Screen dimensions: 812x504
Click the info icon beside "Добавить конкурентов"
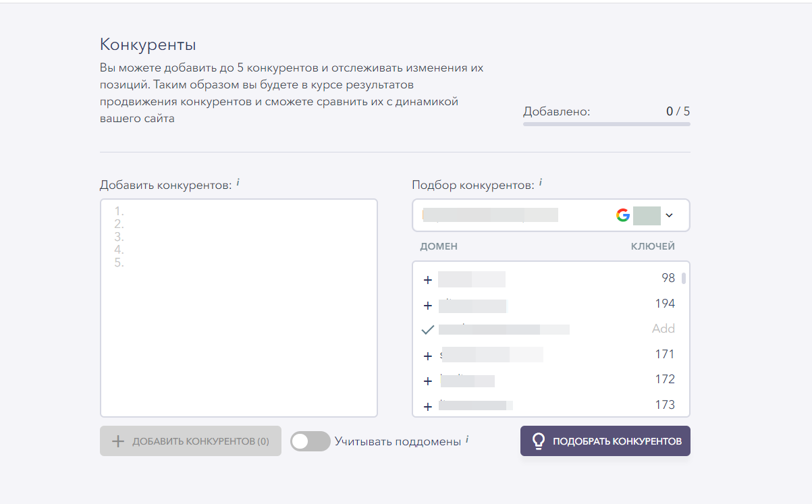click(x=238, y=183)
